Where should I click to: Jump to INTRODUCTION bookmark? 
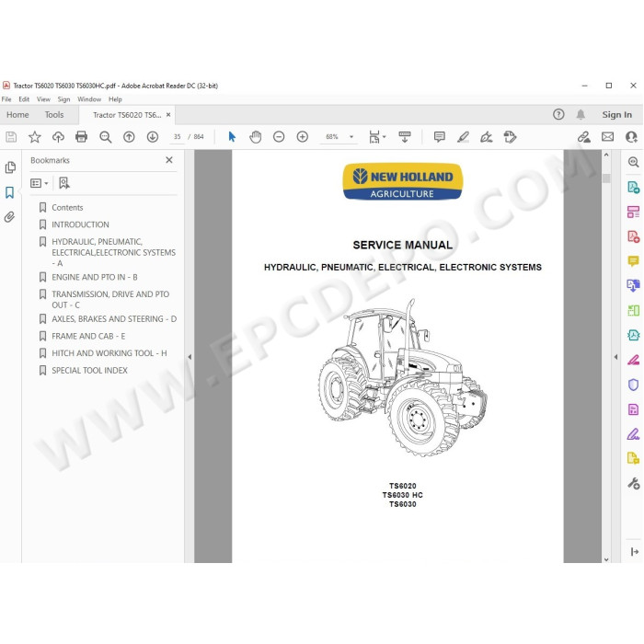click(81, 224)
